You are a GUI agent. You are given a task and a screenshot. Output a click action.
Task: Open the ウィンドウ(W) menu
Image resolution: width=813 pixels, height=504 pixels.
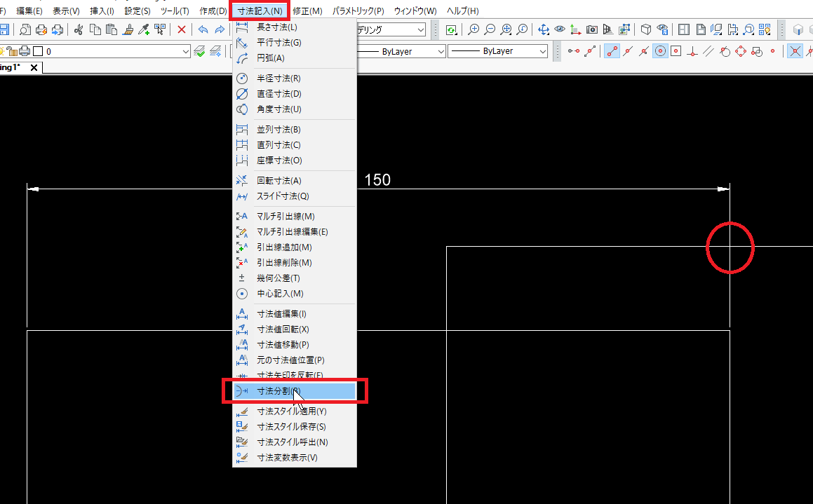click(x=415, y=11)
